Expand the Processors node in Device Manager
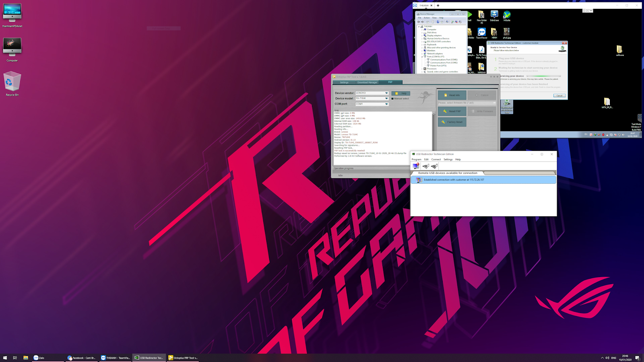 pyautogui.click(x=422, y=69)
